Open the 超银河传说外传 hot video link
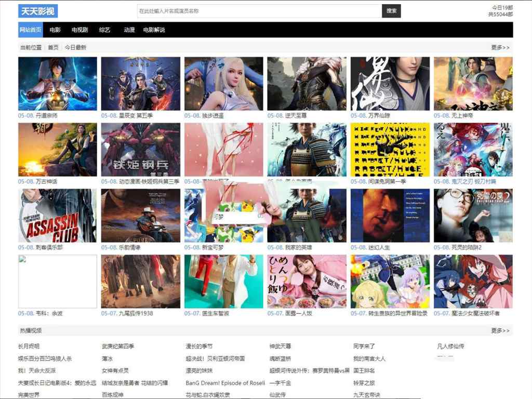 [310, 370]
